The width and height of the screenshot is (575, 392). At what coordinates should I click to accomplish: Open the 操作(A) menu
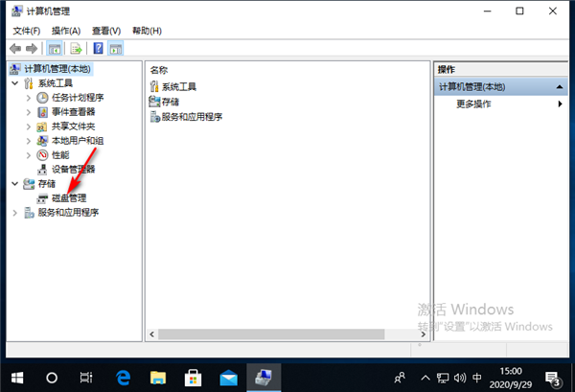(66, 31)
